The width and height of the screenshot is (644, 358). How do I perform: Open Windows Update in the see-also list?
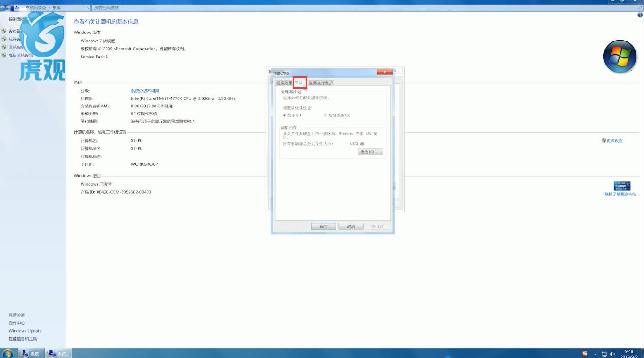tap(25, 331)
